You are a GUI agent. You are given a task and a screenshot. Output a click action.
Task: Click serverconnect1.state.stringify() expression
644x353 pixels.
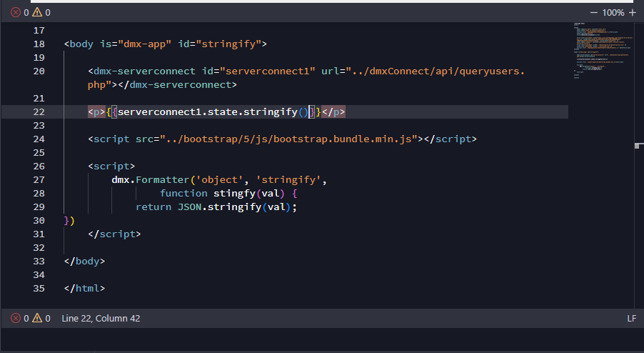(x=213, y=111)
